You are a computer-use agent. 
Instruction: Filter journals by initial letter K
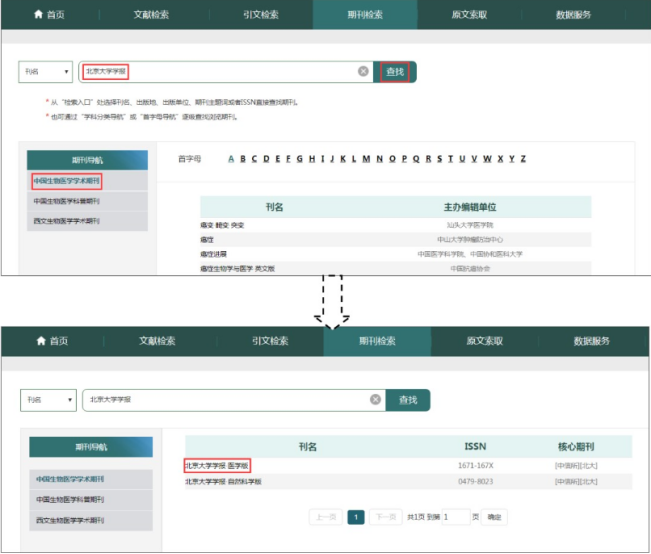343,159
